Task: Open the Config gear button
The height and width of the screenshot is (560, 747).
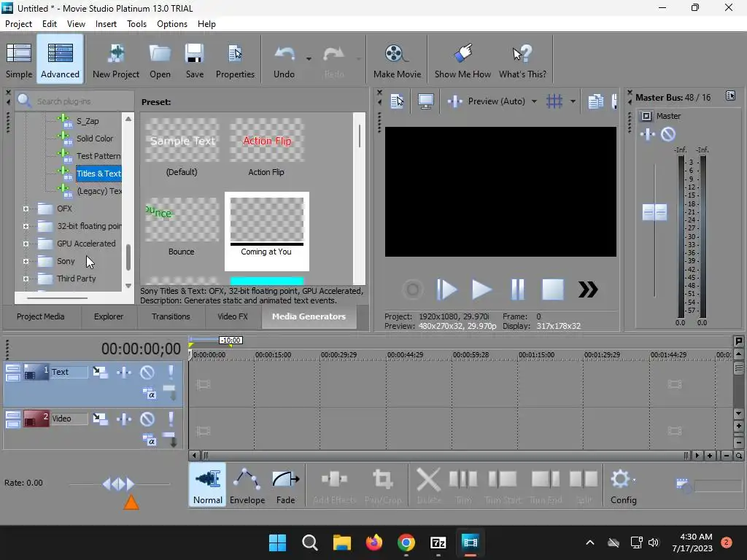Action: click(x=623, y=486)
